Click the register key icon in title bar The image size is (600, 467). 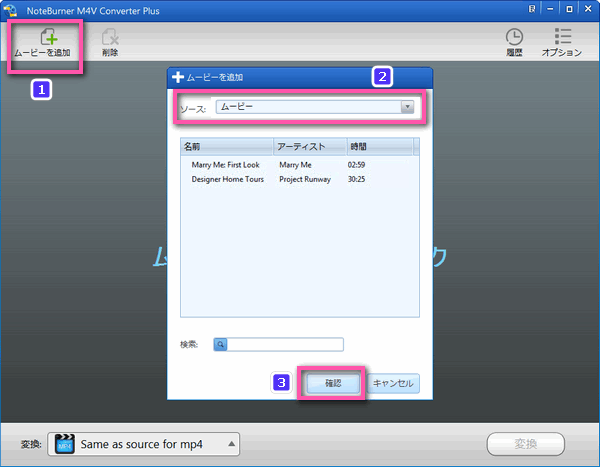click(x=532, y=9)
